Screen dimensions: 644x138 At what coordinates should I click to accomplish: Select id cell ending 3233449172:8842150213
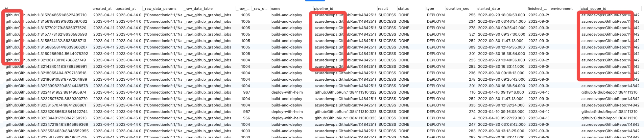point(46,118)
